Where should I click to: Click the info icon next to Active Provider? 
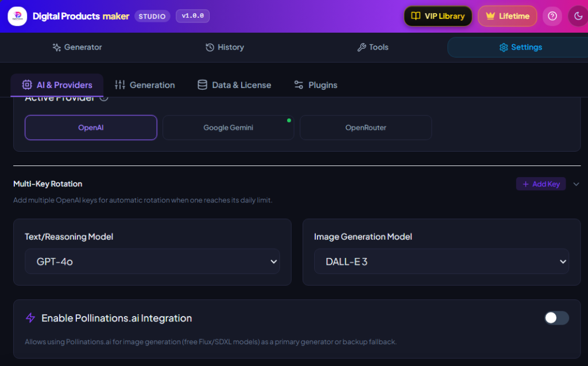(105, 98)
